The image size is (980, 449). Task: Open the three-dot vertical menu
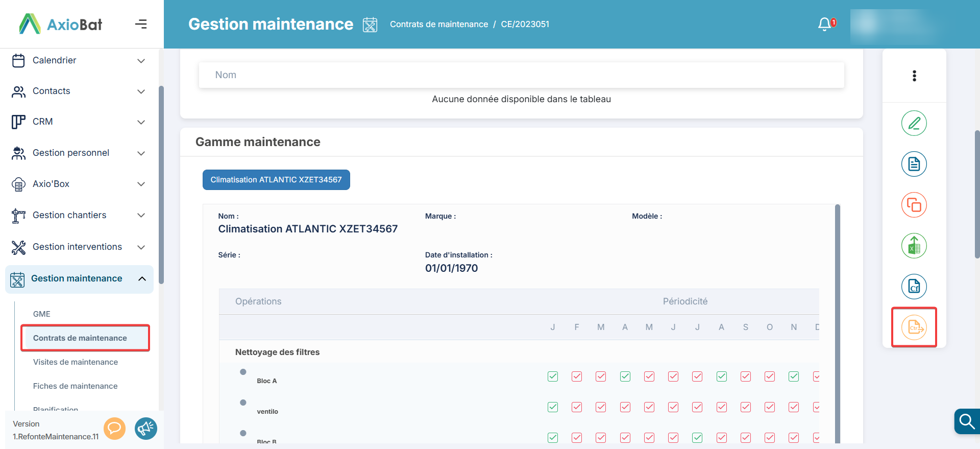pyautogui.click(x=914, y=76)
